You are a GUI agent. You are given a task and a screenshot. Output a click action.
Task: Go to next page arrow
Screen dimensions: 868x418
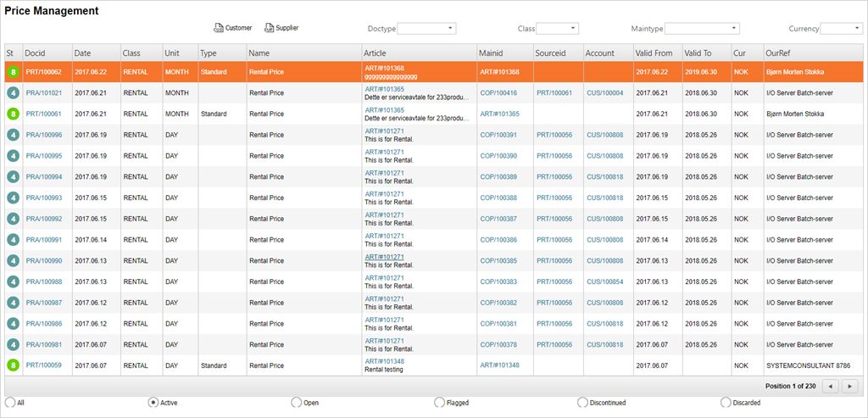[850, 387]
